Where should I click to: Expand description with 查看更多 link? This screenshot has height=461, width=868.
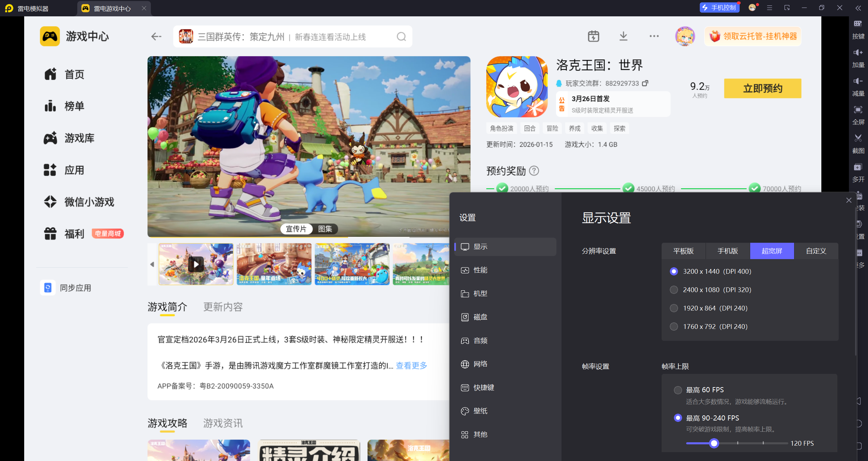(x=411, y=366)
